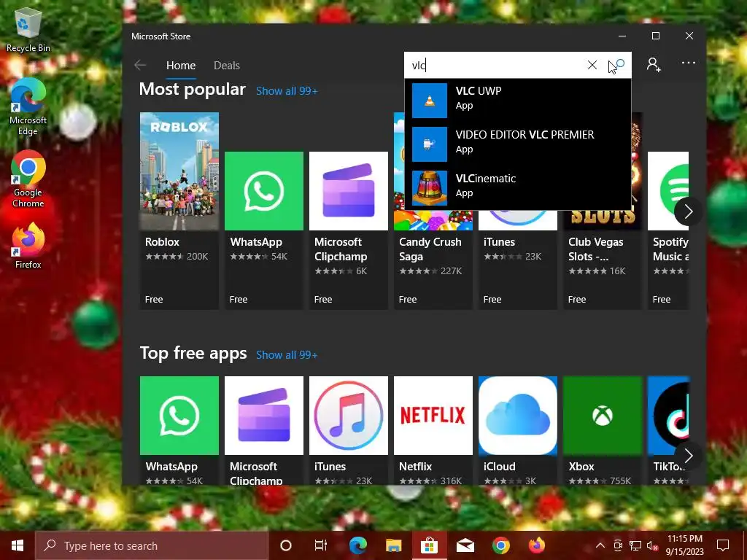Click the taskbar search box
Image resolution: width=747 pixels, height=560 pixels.
pyautogui.click(x=152, y=545)
